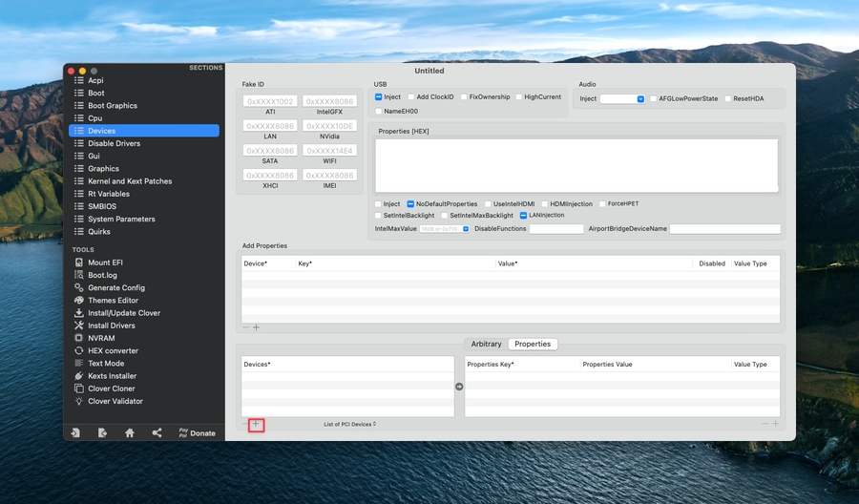
Task: Open the NVRAM tool
Action: [101, 338]
